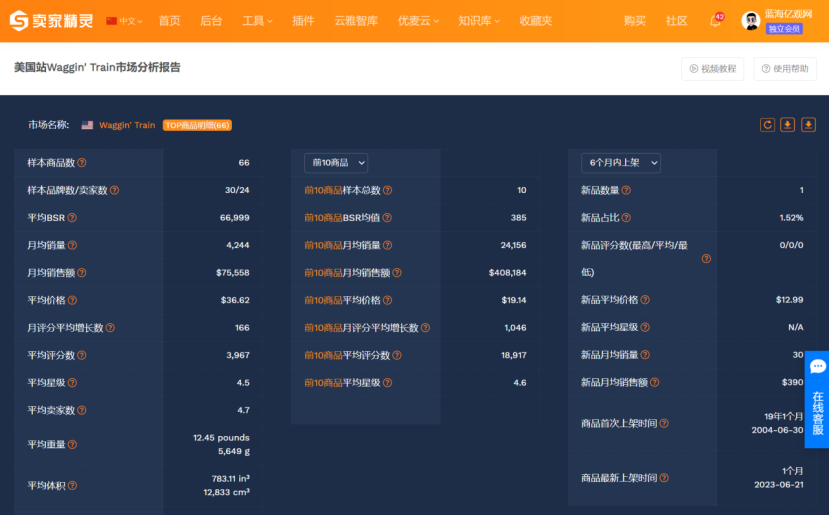
Task: Click the value 12.45 pounds
Action: [221, 438]
